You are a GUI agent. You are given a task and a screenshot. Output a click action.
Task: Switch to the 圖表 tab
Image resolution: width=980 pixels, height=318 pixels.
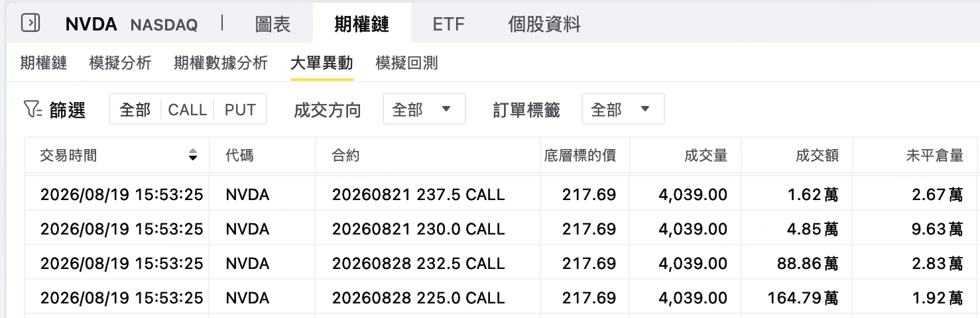click(273, 25)
